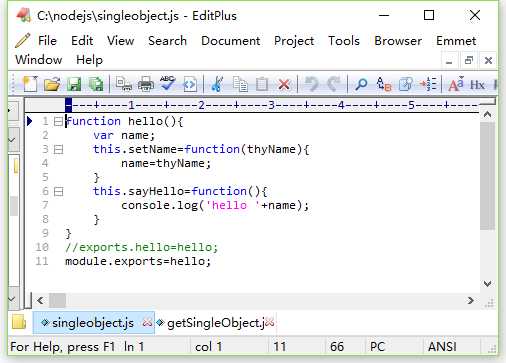Open the Help menu
Screen dimensions: 506x363
tap(89, 61)
